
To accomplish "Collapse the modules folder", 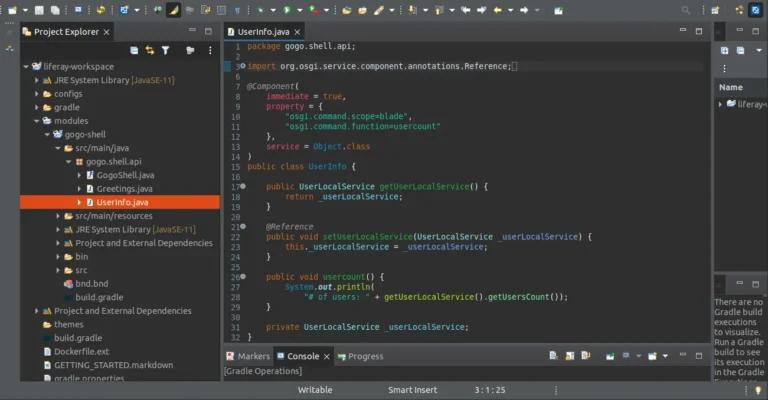I will pyautogui.click(x=37, y=120).
